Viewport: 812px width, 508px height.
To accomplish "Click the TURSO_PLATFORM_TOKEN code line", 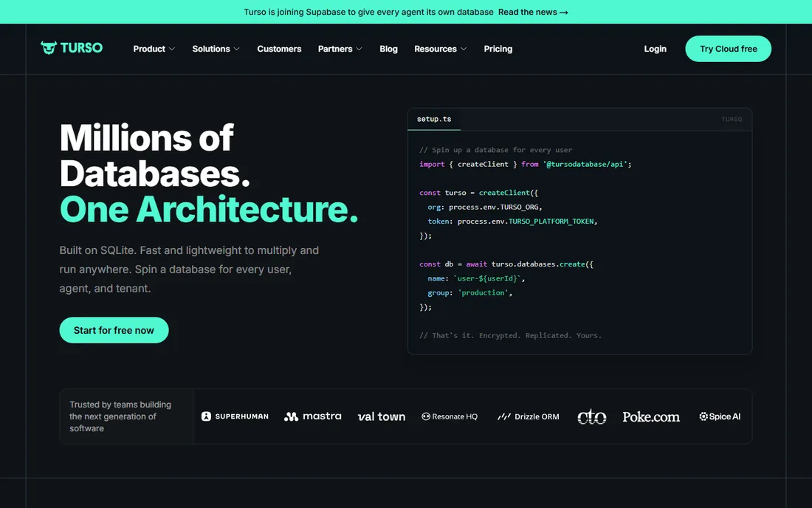I will point(513,221).
